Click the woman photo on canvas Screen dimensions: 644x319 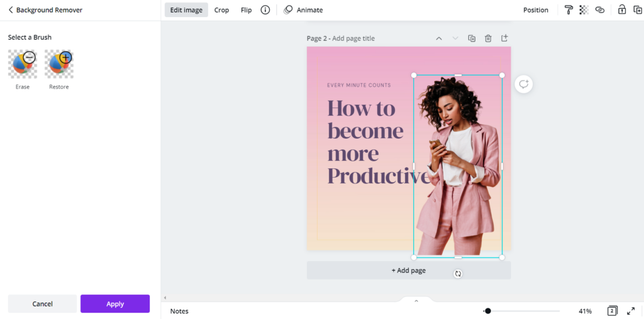tap(458, 166)
